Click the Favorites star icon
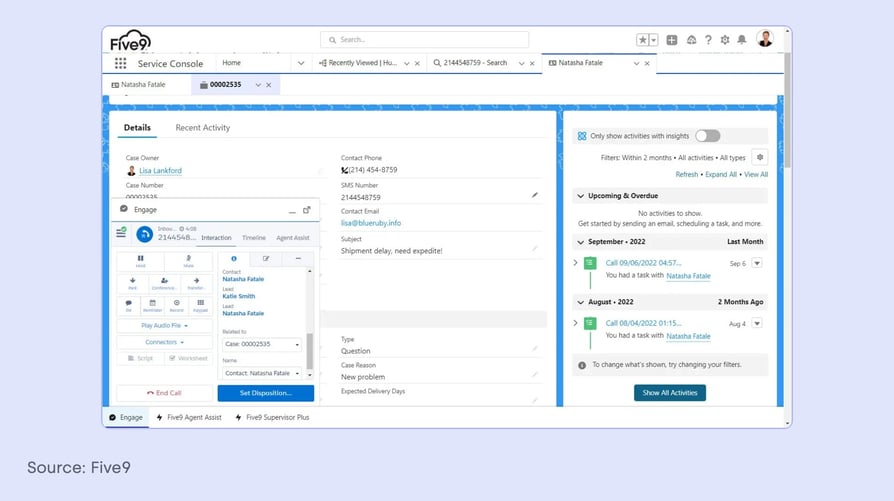 [x=643, y=40]
